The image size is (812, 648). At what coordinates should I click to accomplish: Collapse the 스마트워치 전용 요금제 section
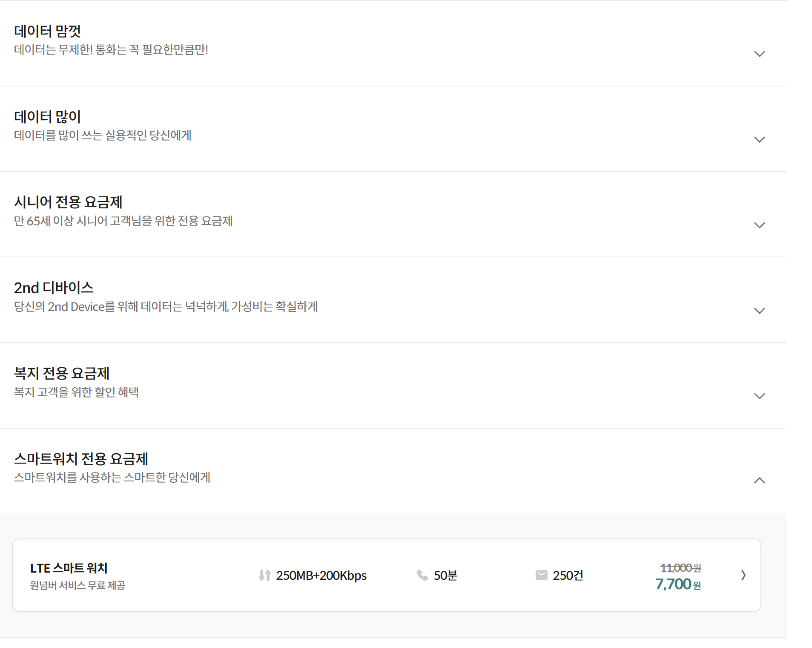760,481
